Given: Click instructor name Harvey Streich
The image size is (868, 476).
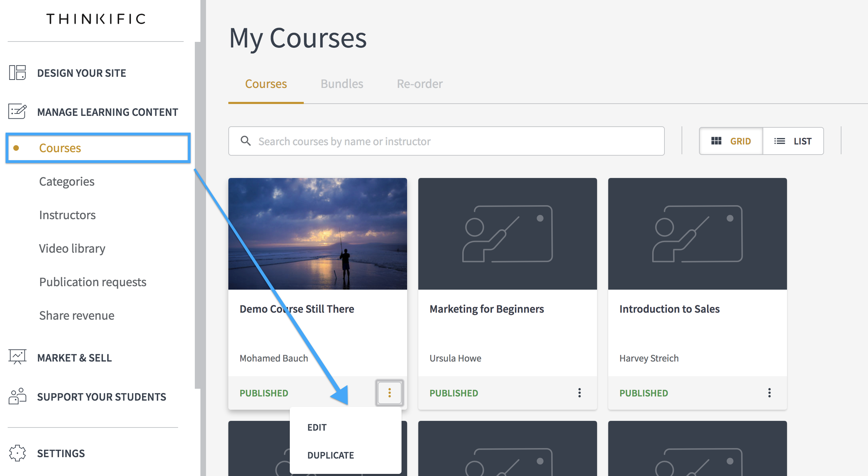Looking at the screenshot, I should [649, 358].
